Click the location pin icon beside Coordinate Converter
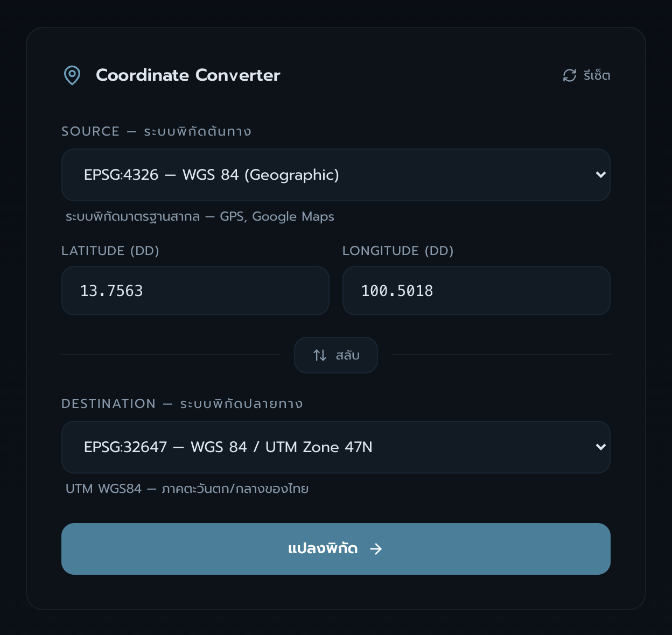The width and height of the screenshot is (672, 635). point(72,75)
